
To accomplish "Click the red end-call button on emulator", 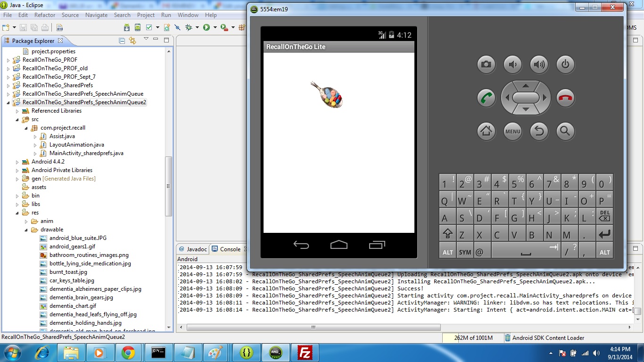I will click(565, 98).
